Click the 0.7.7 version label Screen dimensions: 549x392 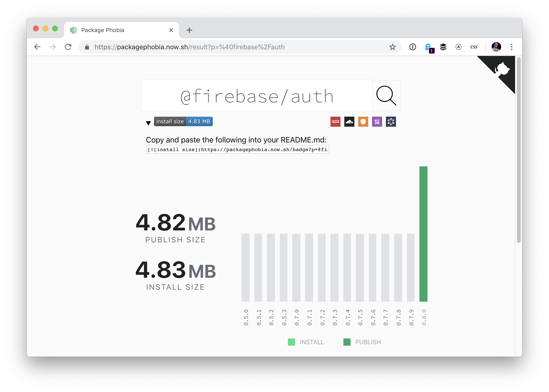click(x=385, y=317)
